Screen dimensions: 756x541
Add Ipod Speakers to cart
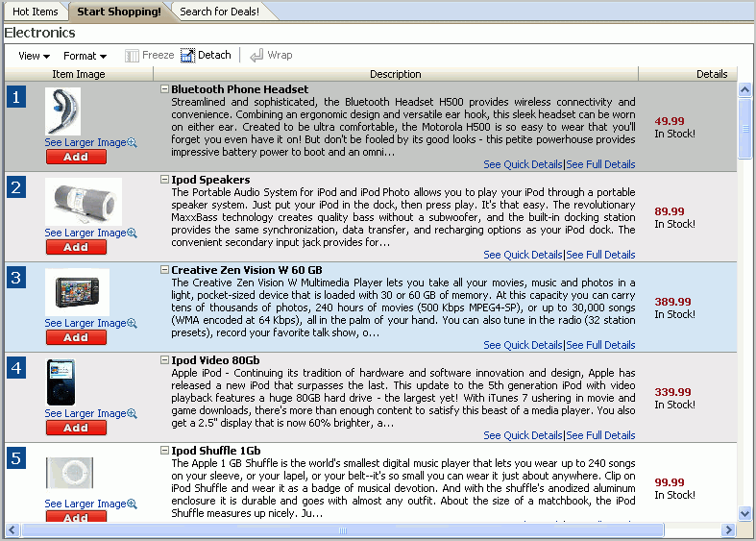coord(76,247)
